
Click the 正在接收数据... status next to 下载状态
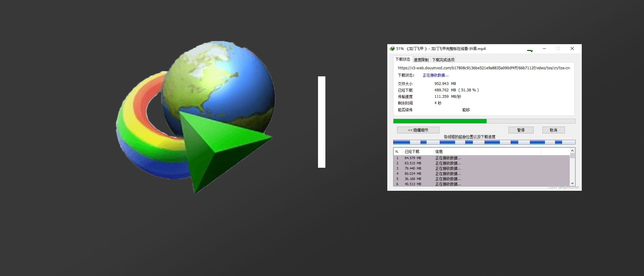[435, 75]
